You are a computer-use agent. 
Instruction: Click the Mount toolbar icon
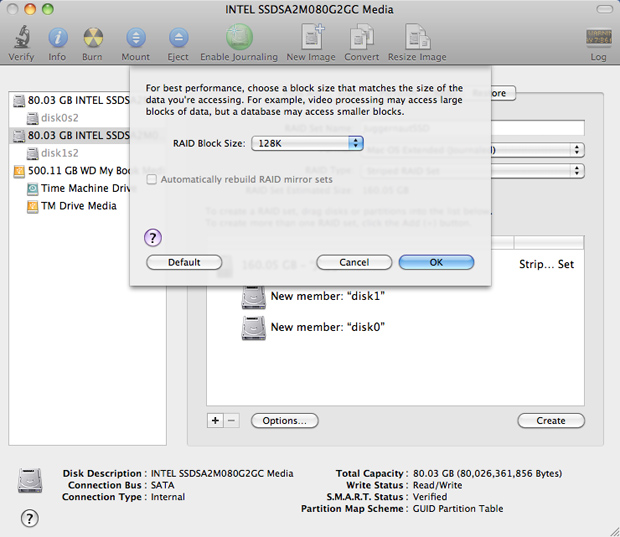click(x=136, y=38)
